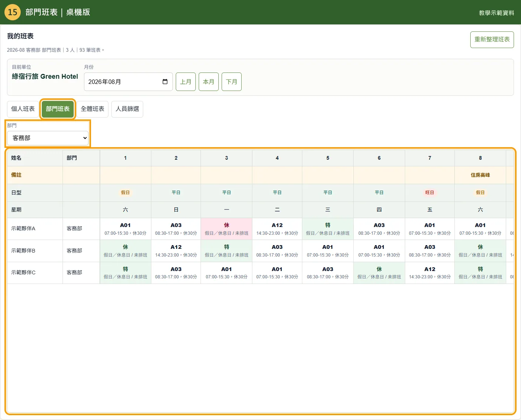This screenshot has width=521, height=420.
Task: Open 示範夥伴C's A12 shift on day 7
Action: [x=430, y=273]
